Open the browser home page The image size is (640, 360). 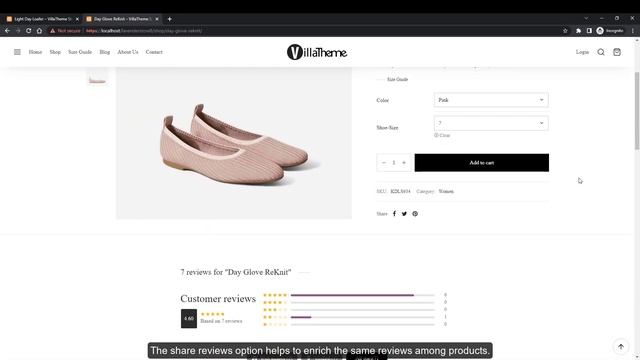click(39, 31)
